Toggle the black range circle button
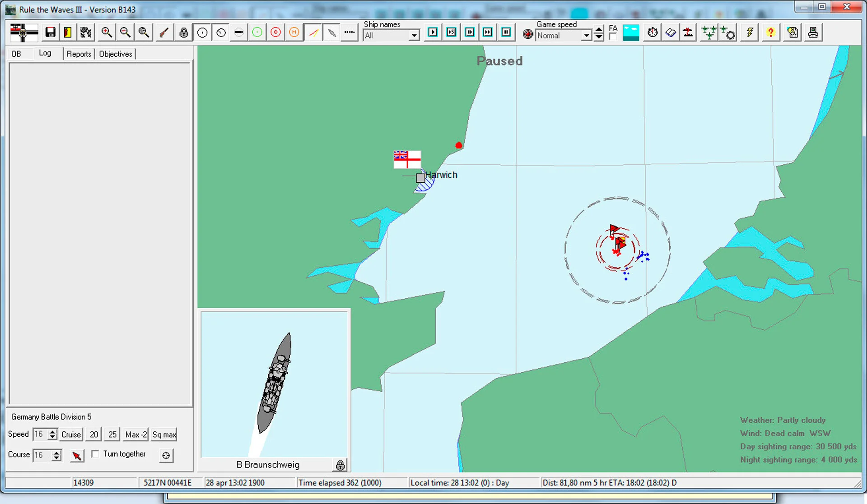Viewport: 867px width, 504px height. (202, 32)
